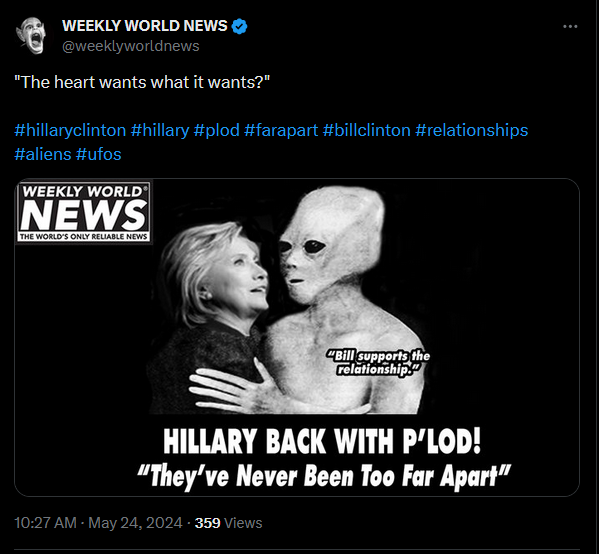Open the three-dot more options menu
The width and height of the screenshot is (599, 554).
pos(570,26)
